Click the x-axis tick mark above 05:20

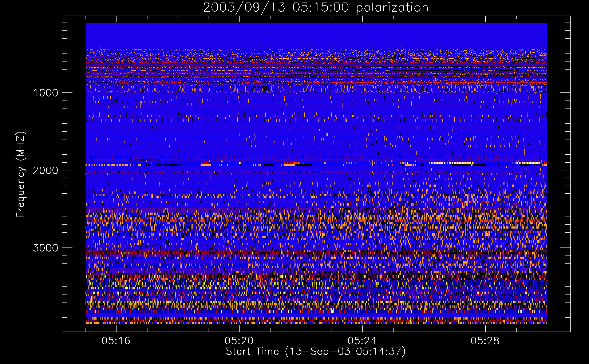tap(240, 329)
